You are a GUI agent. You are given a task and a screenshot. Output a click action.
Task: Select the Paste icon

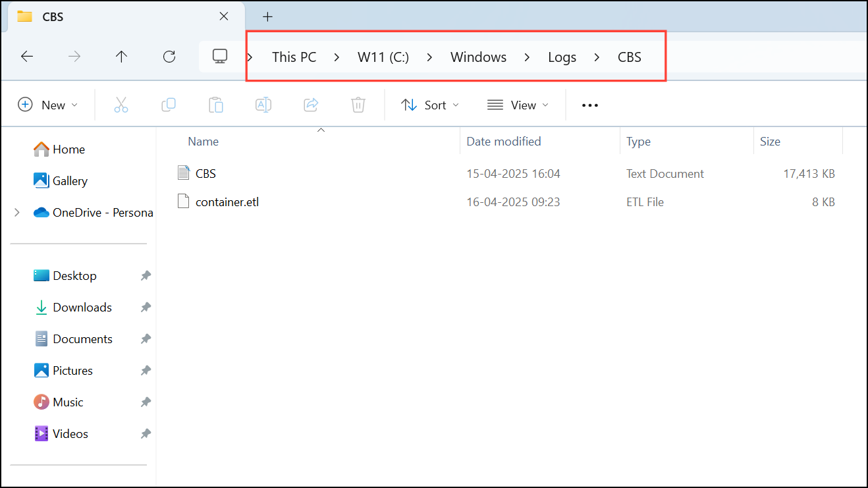click(216, 105)
